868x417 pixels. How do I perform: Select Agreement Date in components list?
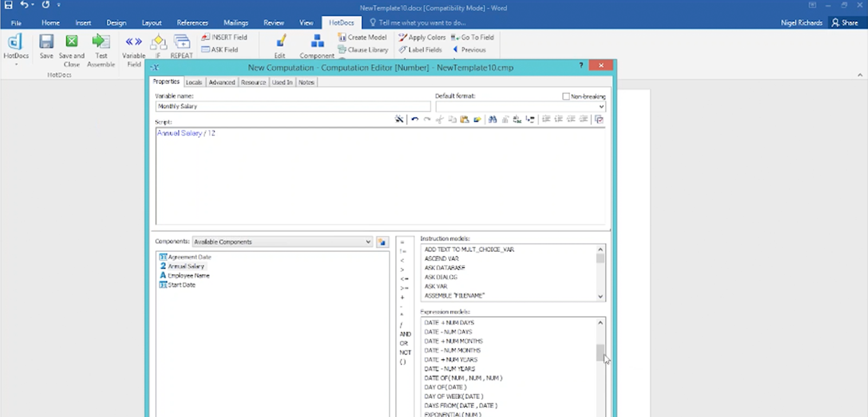(x=185, y=257)
